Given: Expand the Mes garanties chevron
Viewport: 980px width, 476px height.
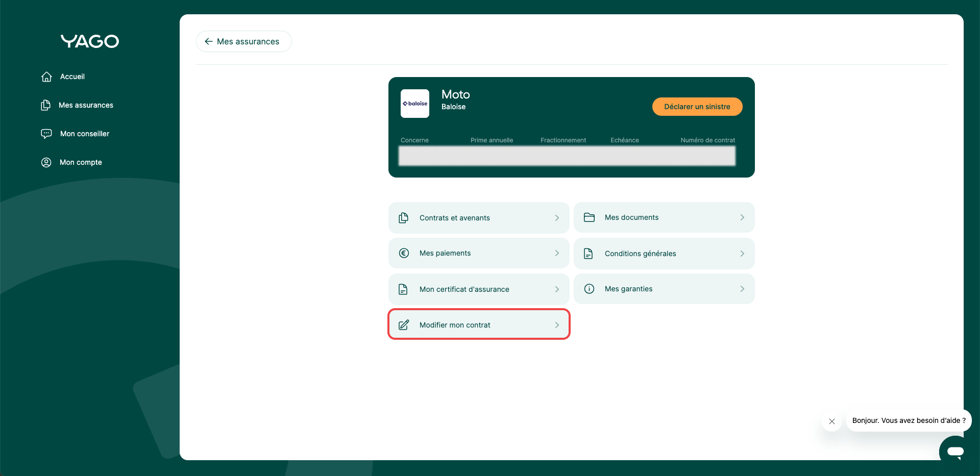Looking at the screenshot, I should pyautogui.click(x=742, y=289).
